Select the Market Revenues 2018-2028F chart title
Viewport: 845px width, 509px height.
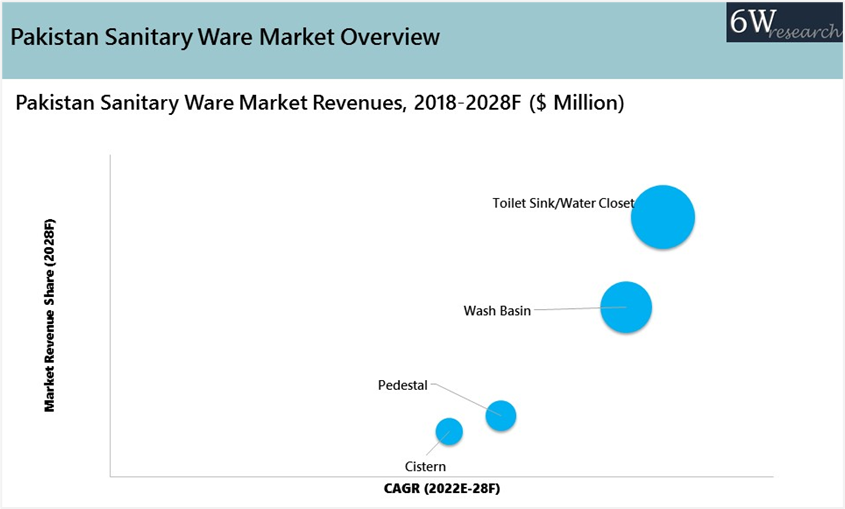(x=320, y=103)
